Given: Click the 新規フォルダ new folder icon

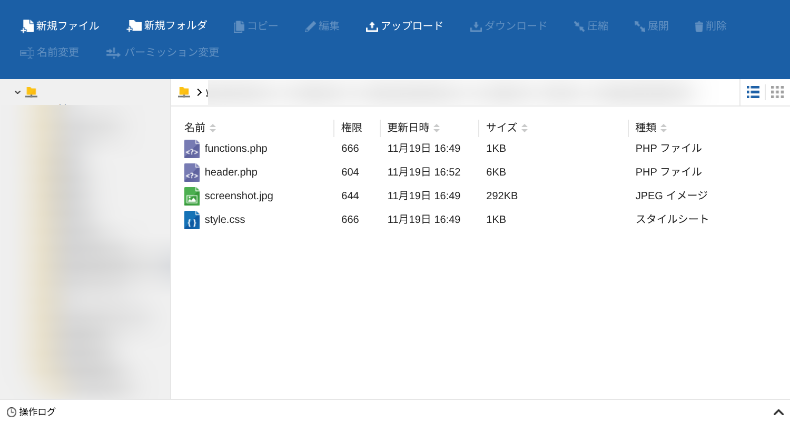Looking at the screenshot, I should [x=134, y=26].
